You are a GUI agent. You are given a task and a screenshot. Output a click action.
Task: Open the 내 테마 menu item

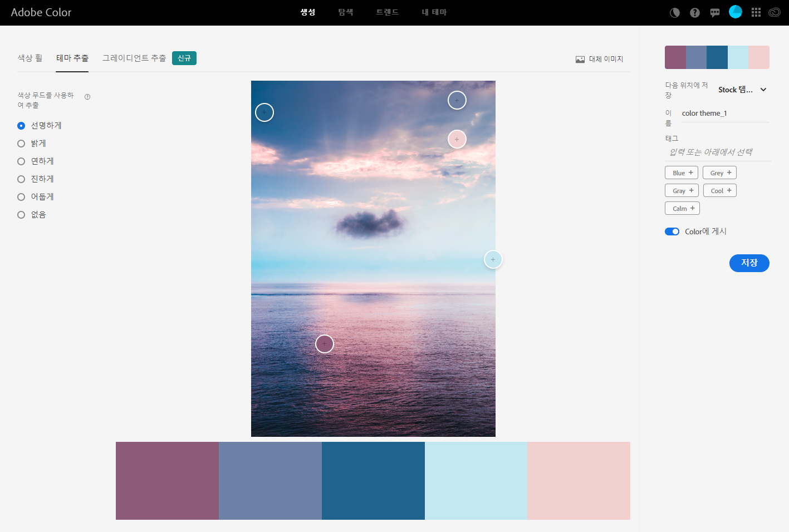point(434,12)
